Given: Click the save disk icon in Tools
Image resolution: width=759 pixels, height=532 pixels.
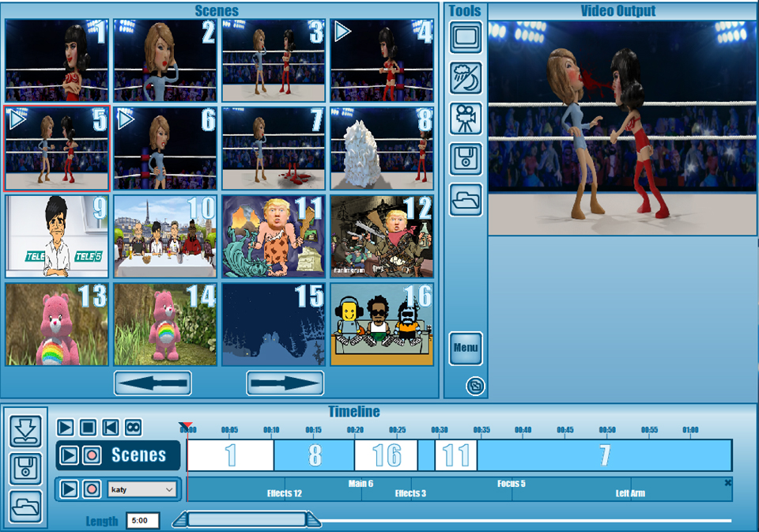Looking at the screenshot, I should [x=466, y=159].
